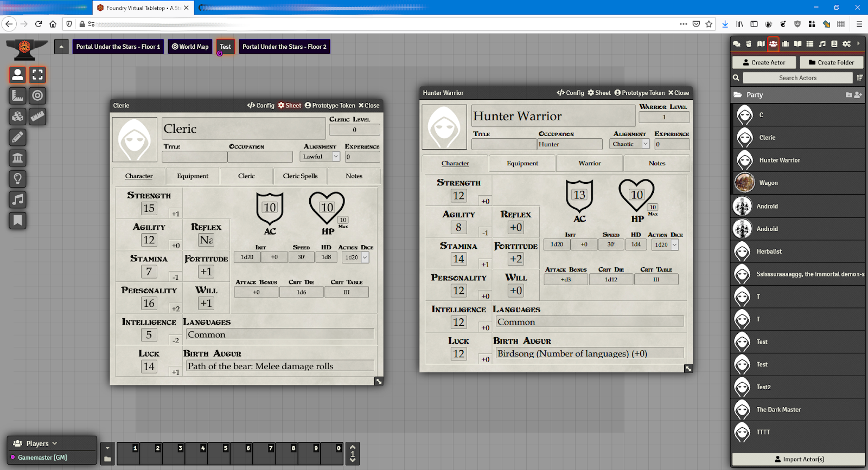This screenshot has width=868, height=470.
Task: Add a new actor to the Party folder
Action: (858, 95)
